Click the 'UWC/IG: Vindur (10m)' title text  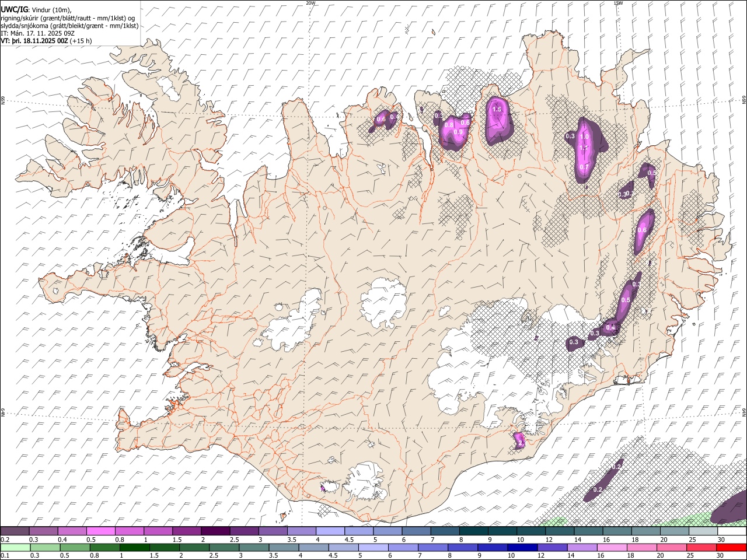36,9
